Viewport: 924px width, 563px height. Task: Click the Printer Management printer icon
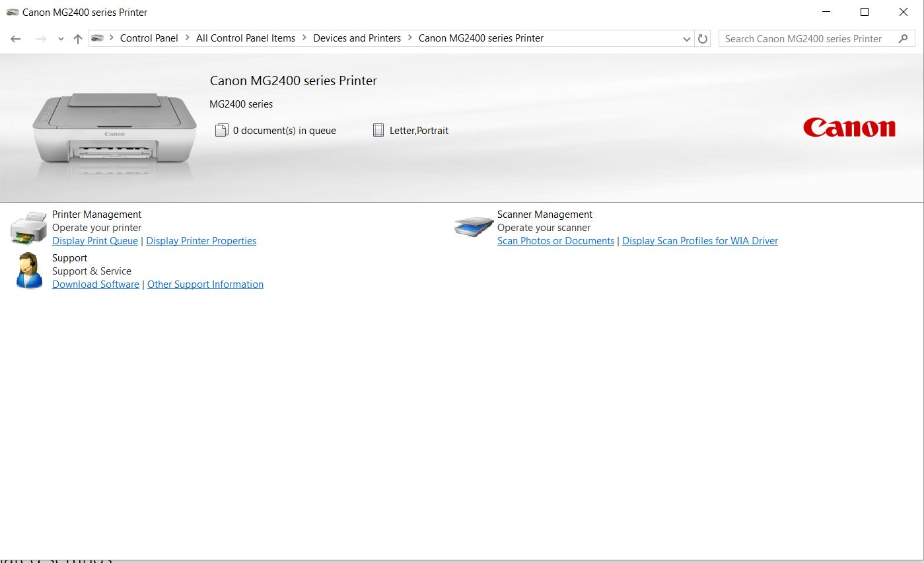[x=28, y=228]
